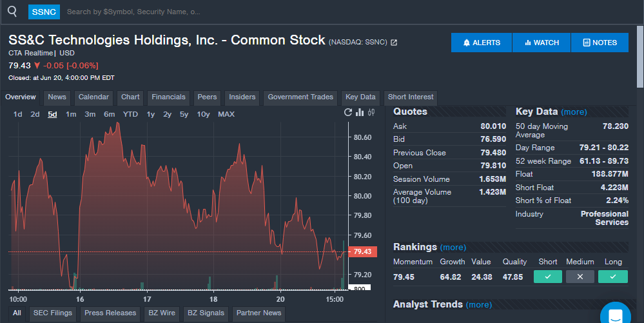Select the 10y chart range
Viewport: 644px width, 323px height.
coord(203,114)
